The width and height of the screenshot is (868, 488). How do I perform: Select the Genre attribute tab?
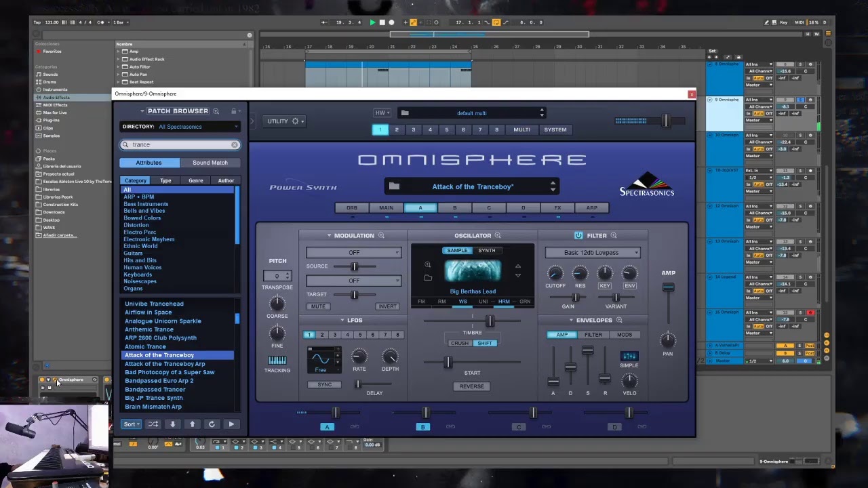(x=195, y=181)
